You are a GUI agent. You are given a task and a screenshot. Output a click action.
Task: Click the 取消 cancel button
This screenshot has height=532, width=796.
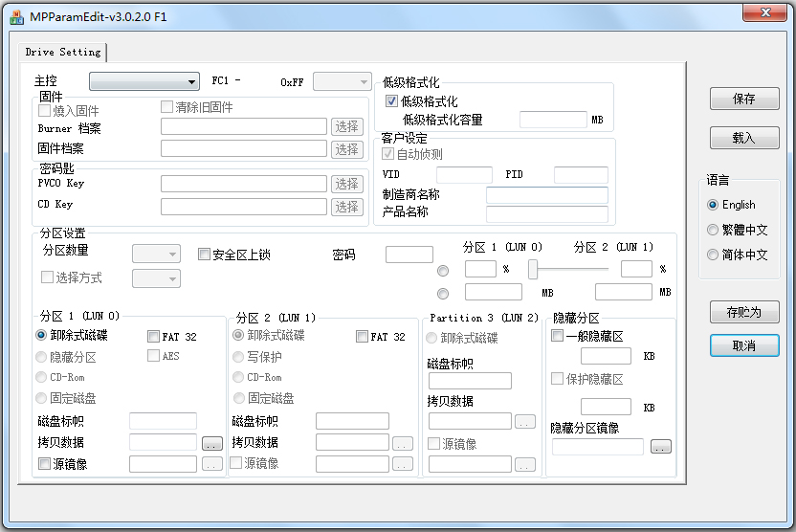744,345
